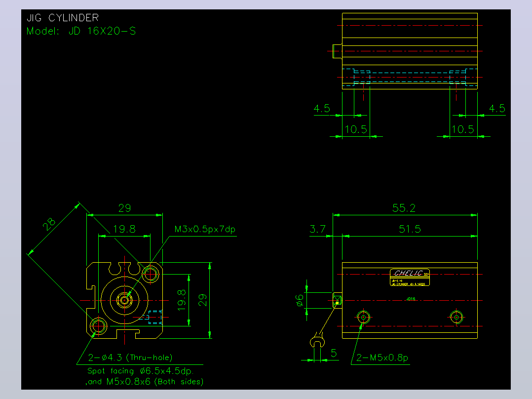532x399 pixels.
Task: Click the horizontal '29' width dimension
Action: coord(124,208)
